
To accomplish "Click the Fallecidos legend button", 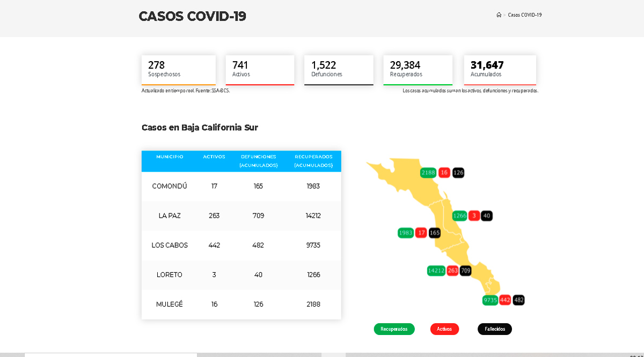I will [495, 329].
